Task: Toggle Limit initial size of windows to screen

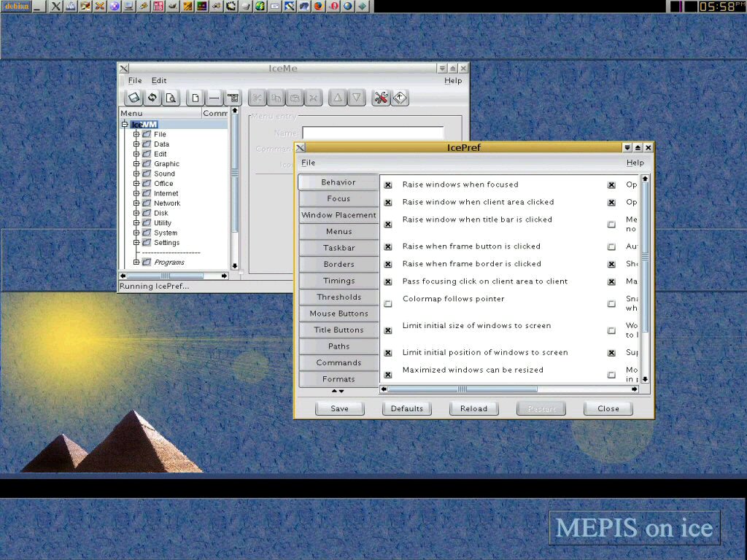Action: pos(388,330)
